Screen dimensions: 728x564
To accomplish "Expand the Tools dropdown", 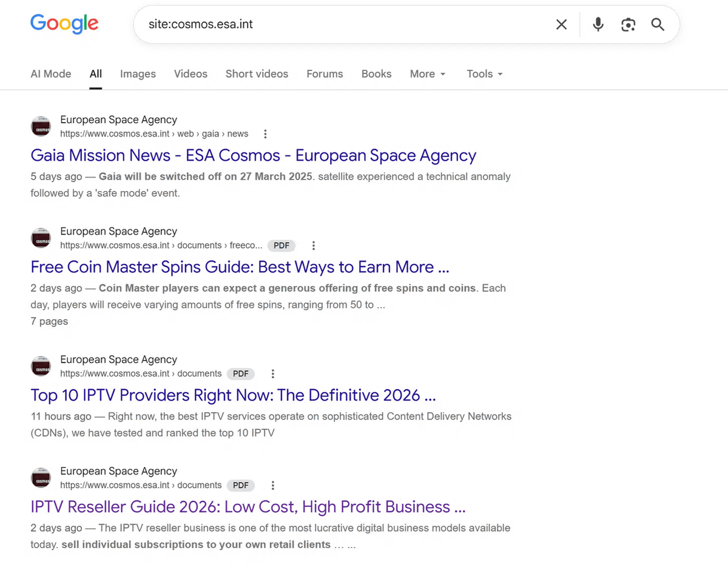I will pos(485,74).
